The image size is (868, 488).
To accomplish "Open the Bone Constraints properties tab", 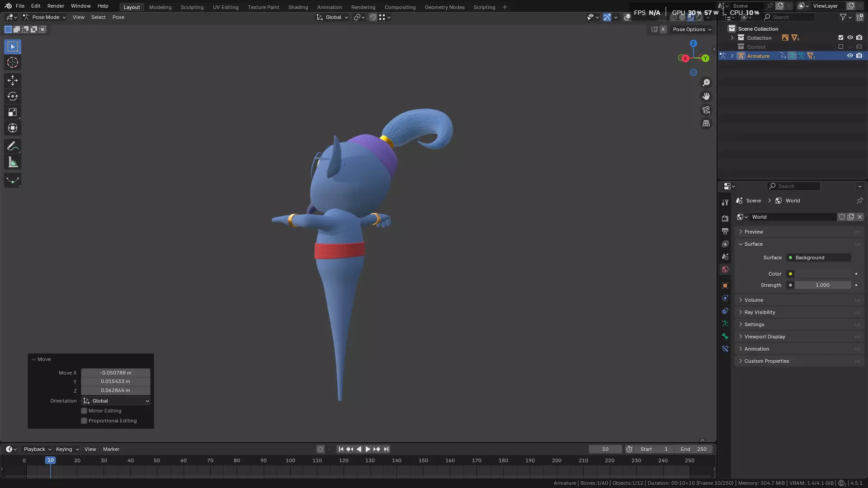I will (x=725, y=349).
